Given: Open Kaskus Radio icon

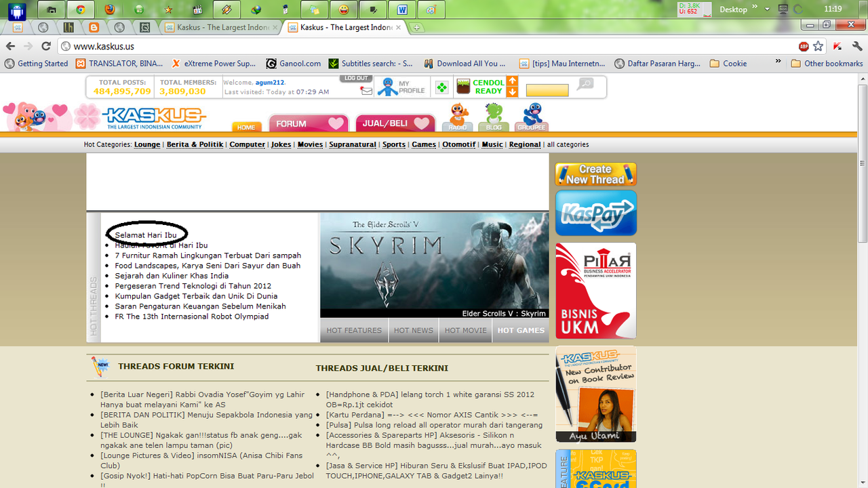Looking at the screenshot, I should [x=458, y=117].
